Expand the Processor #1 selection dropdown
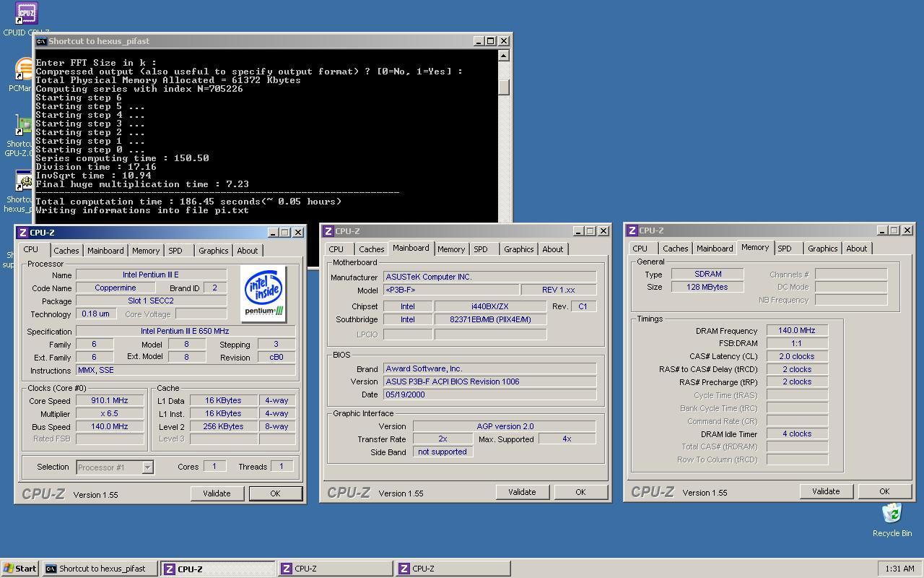Viewport: 924px width, 578px height. tap(147, 467)
